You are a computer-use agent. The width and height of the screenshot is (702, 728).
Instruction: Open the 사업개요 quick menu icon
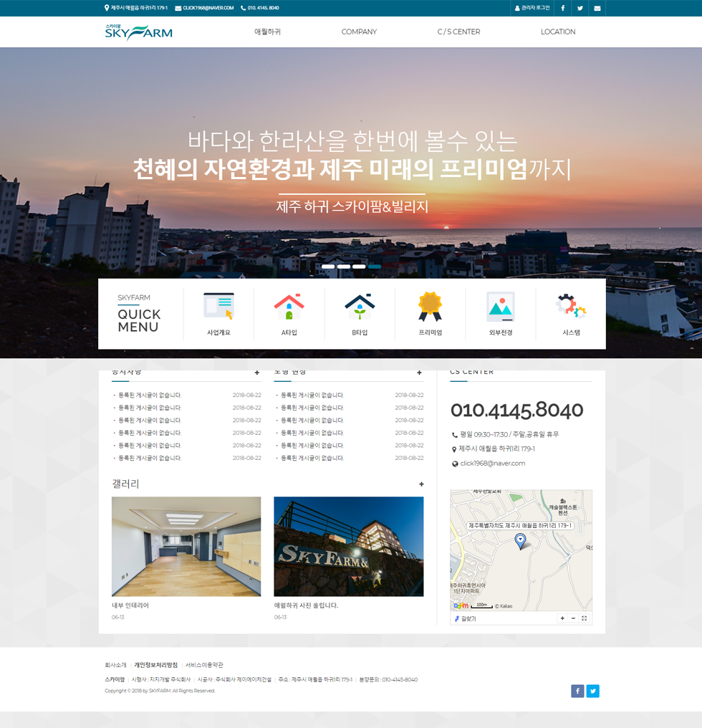[218, 307]
